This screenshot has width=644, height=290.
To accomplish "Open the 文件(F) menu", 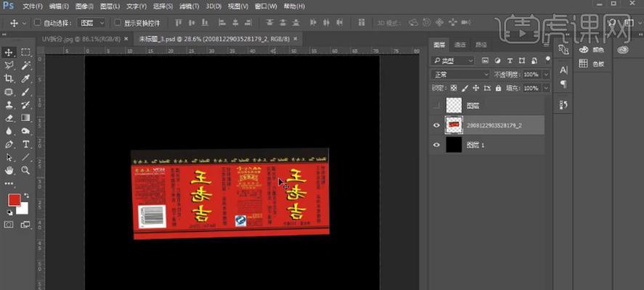I will point(33,7).
